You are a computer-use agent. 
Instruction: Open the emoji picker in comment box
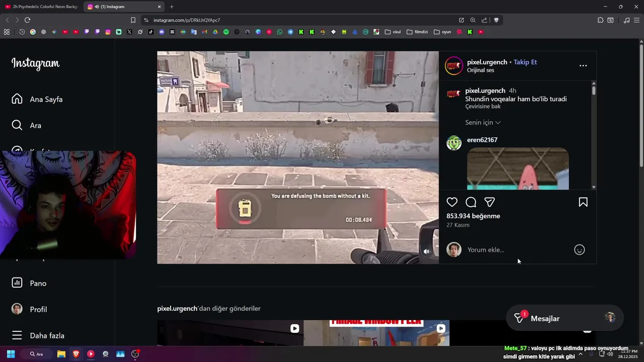click(580, 250)
